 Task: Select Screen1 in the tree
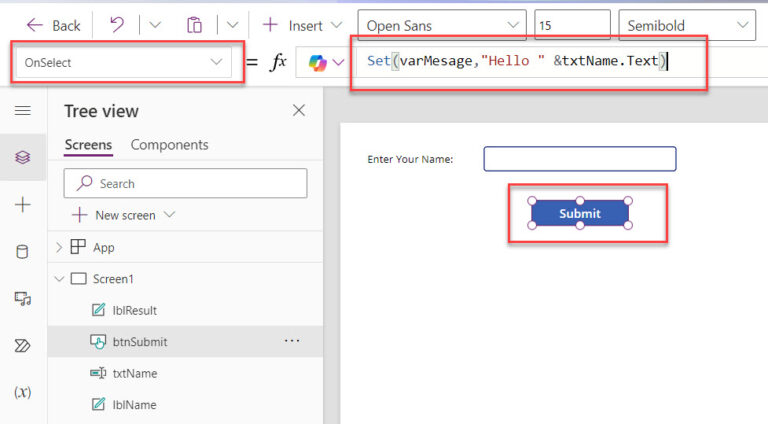pyautogui.click(x=113, y=279)
